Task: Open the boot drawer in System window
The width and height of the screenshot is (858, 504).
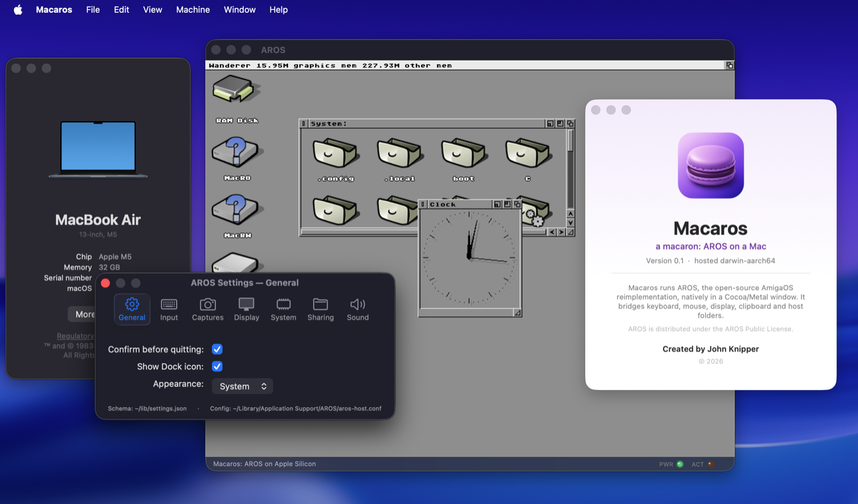Action: point(464,154)
